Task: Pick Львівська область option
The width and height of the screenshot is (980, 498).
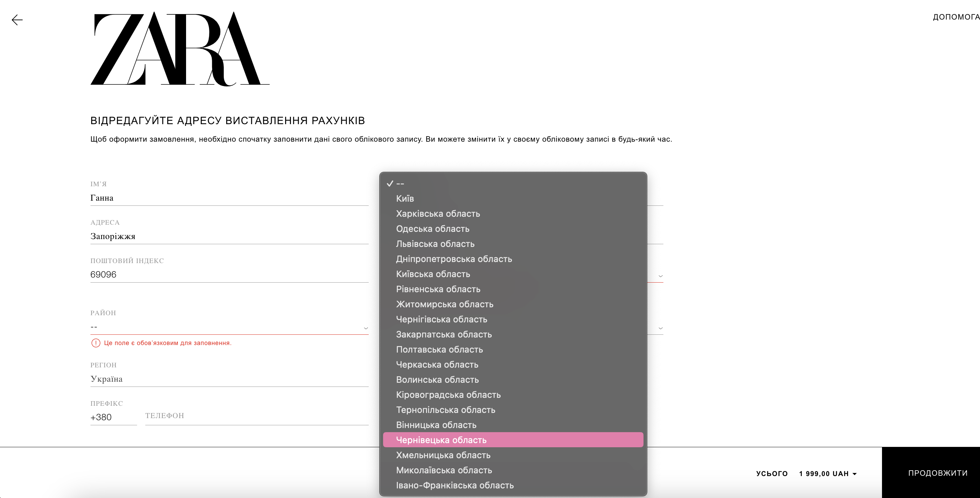Action: click(x=435, y=244)
